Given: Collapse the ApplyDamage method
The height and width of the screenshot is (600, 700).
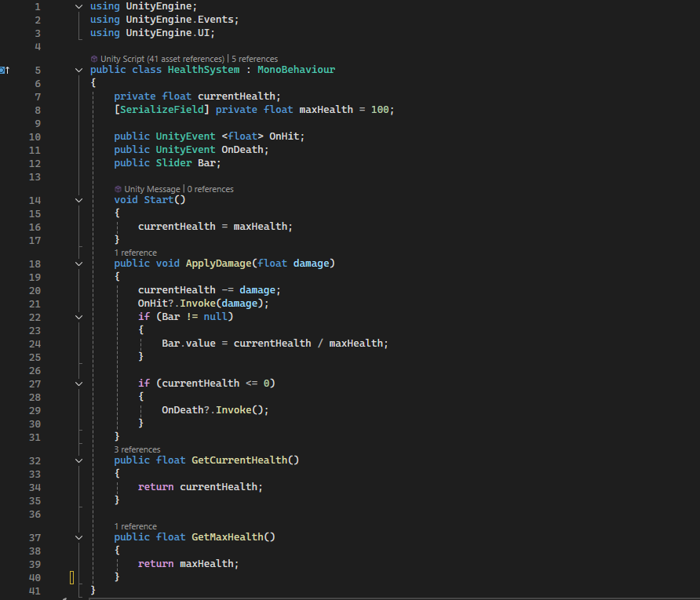Looking at the screenshot, I should [x=78, y=263].
